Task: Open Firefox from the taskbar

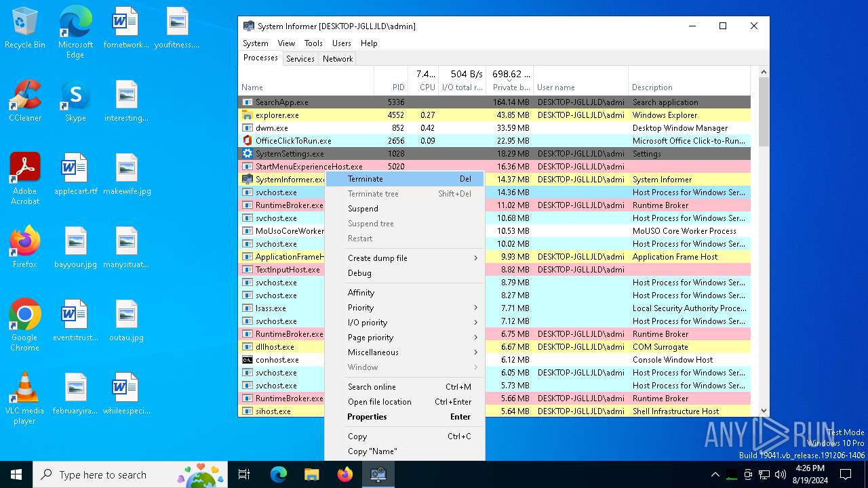Action: [x=344, y=475]
